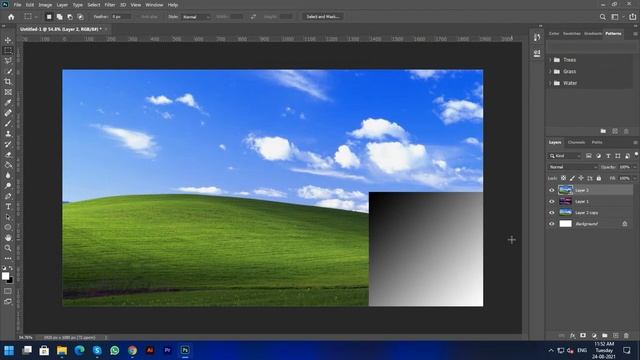
Task: Select the Layer 1 thumbnail
Action: 565,201
